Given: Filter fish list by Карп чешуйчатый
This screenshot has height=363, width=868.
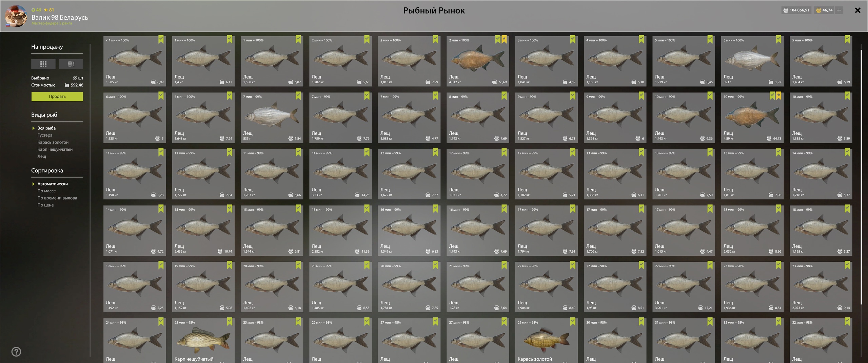Looking at the screenshot, I should point(55,149).
